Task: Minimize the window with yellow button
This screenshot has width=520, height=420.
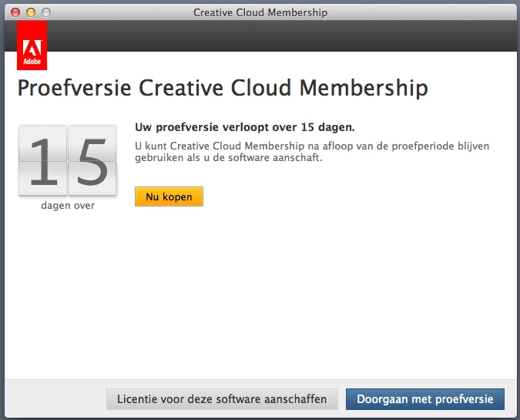Action: [x=31, y=12]
